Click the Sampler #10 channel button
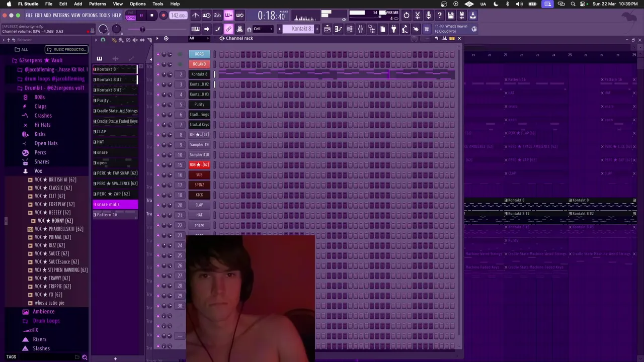This screenshot has width=644, height=362. (x=199, y=154)
